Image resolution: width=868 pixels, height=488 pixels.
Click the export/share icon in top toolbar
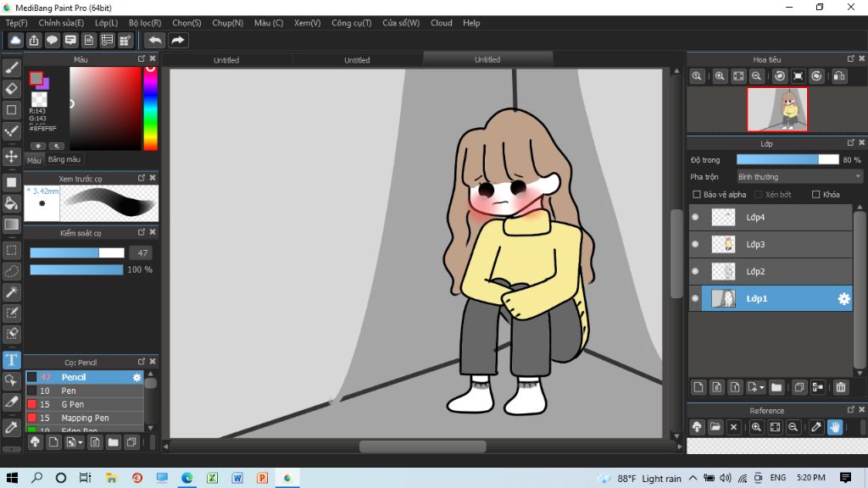pos(34,41)
